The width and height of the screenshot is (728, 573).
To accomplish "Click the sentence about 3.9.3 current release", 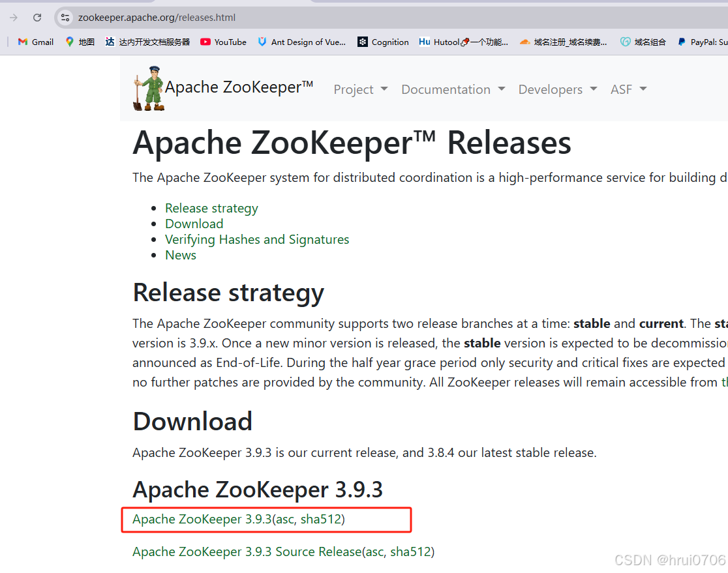I will pyautogui.click(x=365, y=452).
